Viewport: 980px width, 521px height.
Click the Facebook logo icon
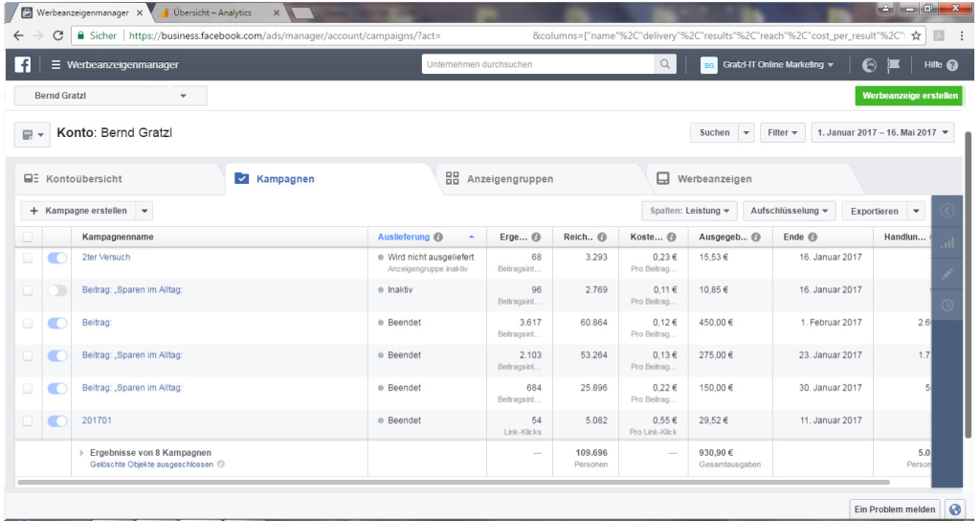[22, 65]
